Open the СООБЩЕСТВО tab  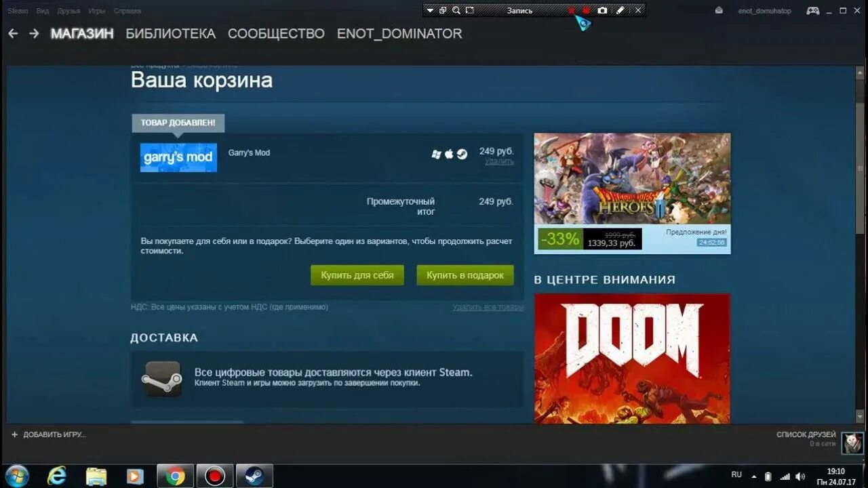click(x=276, y=33)
